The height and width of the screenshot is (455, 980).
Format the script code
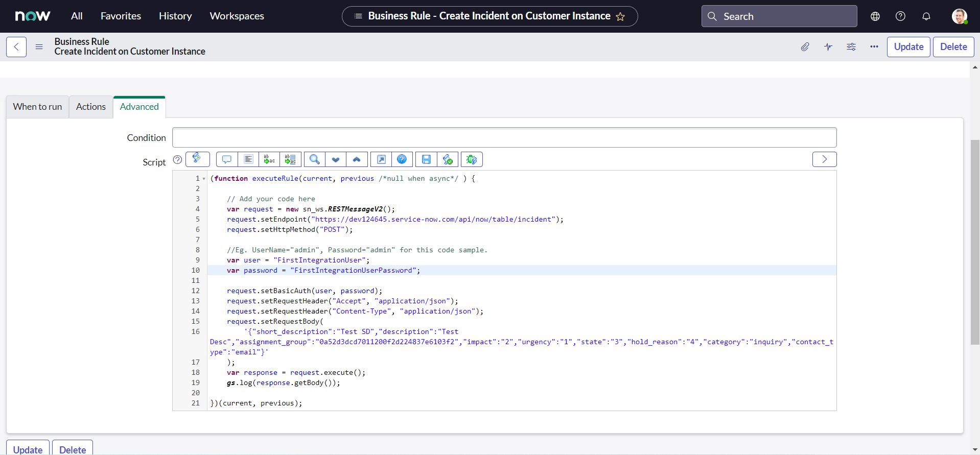248,160
